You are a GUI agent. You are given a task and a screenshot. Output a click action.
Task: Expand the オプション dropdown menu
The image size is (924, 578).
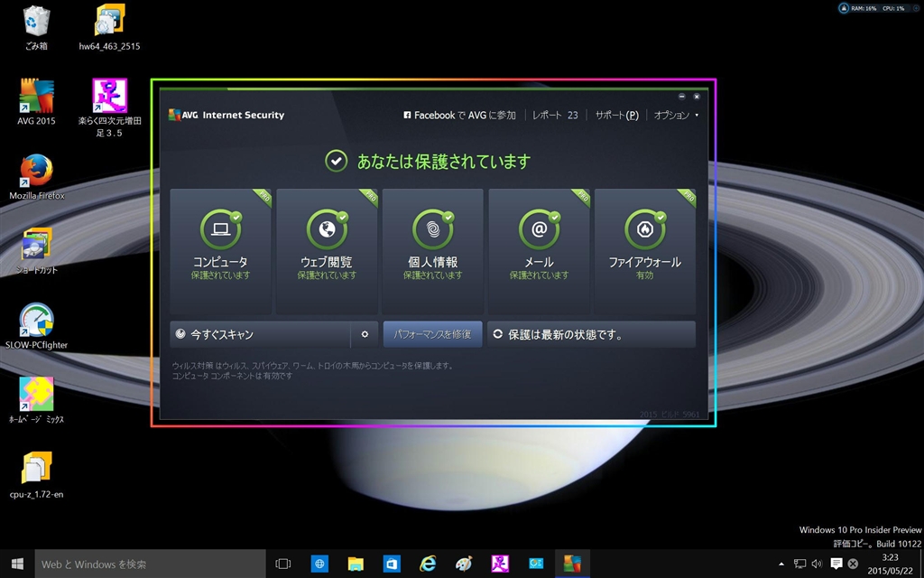[x=676, y=115]
